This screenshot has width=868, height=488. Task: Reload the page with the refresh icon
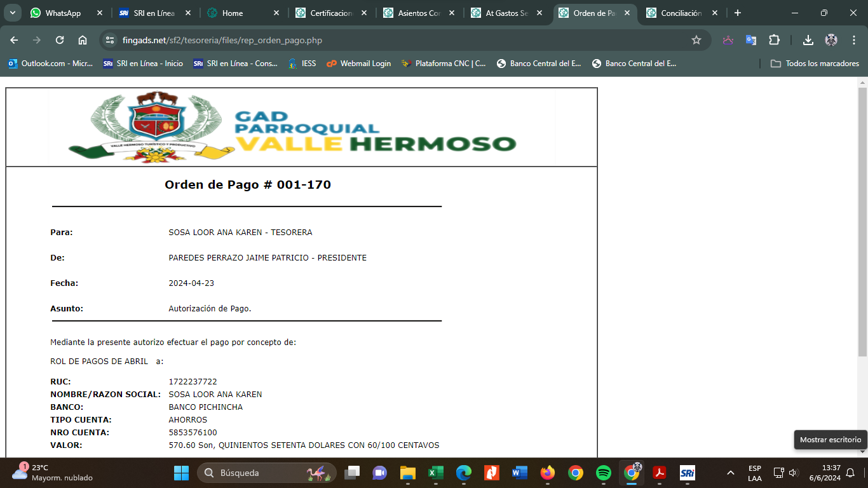[60, 40]
